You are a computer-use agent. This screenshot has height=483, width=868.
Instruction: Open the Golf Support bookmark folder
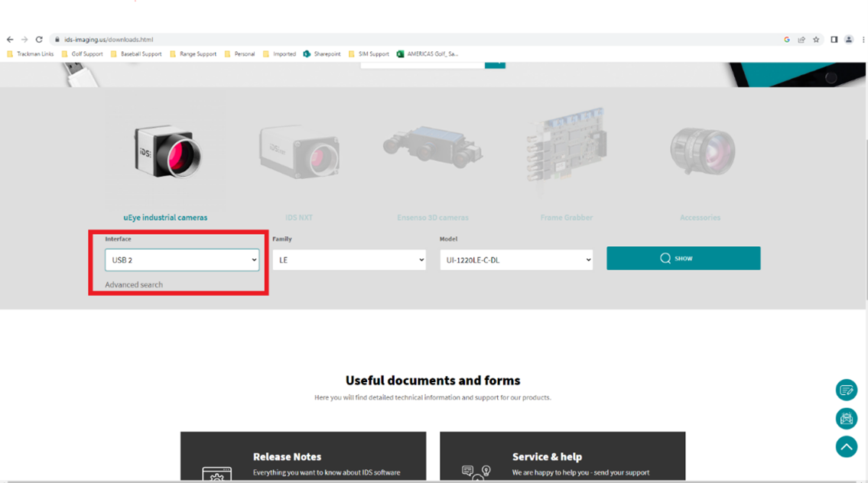82,54
